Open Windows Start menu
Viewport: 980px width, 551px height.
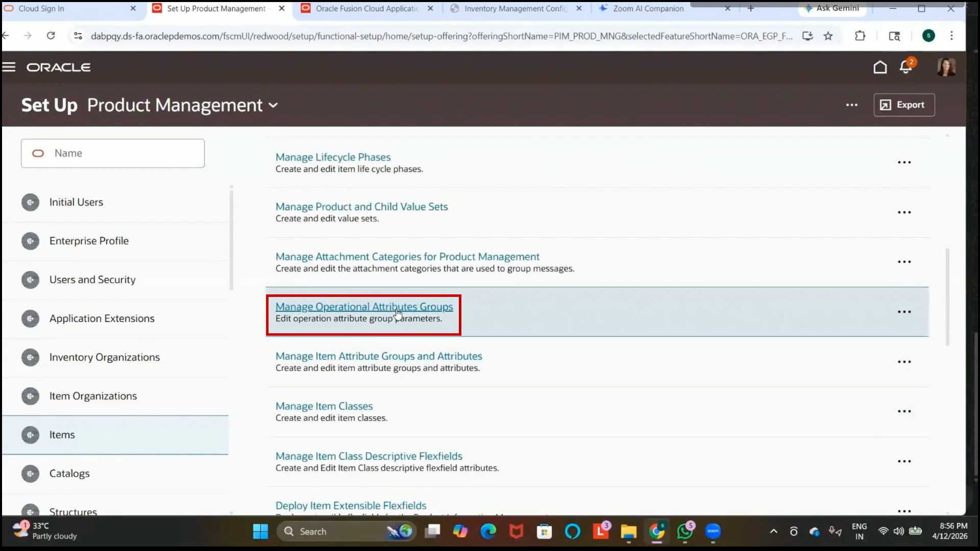(x=260, y=532)
